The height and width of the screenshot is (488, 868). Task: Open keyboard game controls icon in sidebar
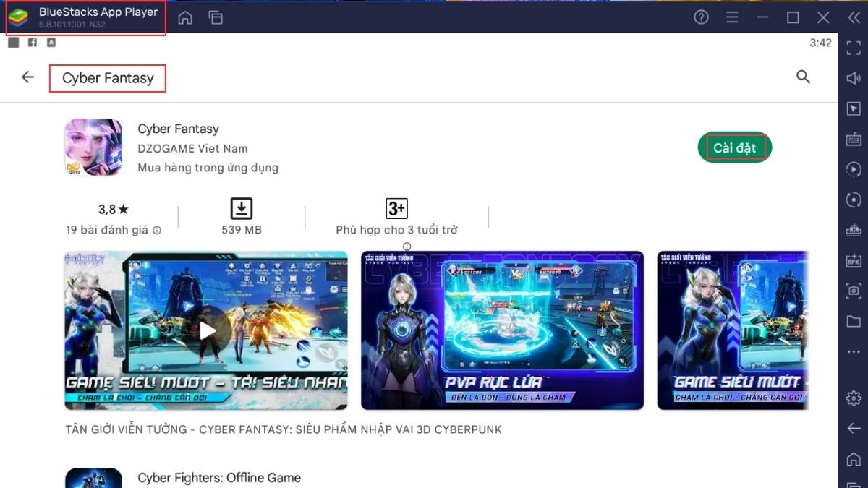854,139
